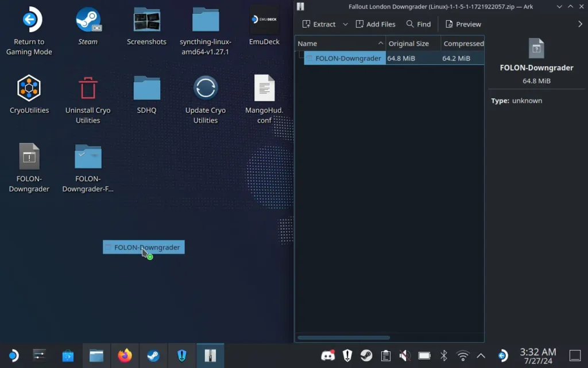Open the Steam tray icon
This screenshot has width=588, height=368.
tap(366, 355)
